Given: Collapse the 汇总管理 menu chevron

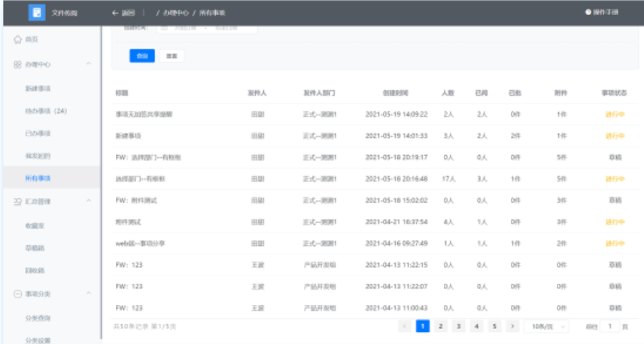Looking at the screenshot, I should click(88, 200).
